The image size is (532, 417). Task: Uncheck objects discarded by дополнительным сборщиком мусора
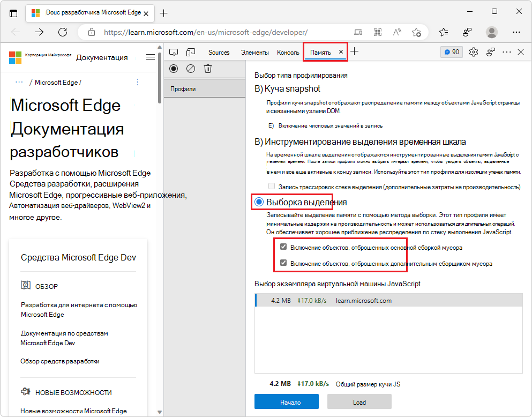[x=283, y=263]
